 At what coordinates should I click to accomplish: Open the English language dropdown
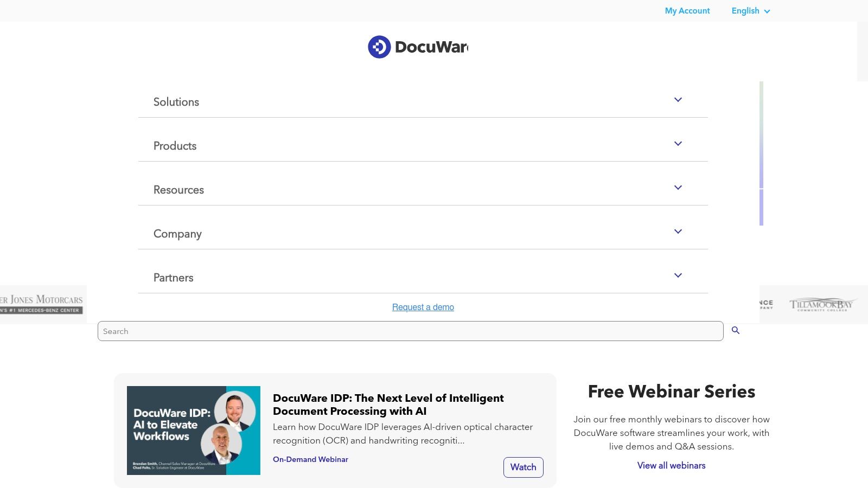pyautogui.click(x=750, y=11)
